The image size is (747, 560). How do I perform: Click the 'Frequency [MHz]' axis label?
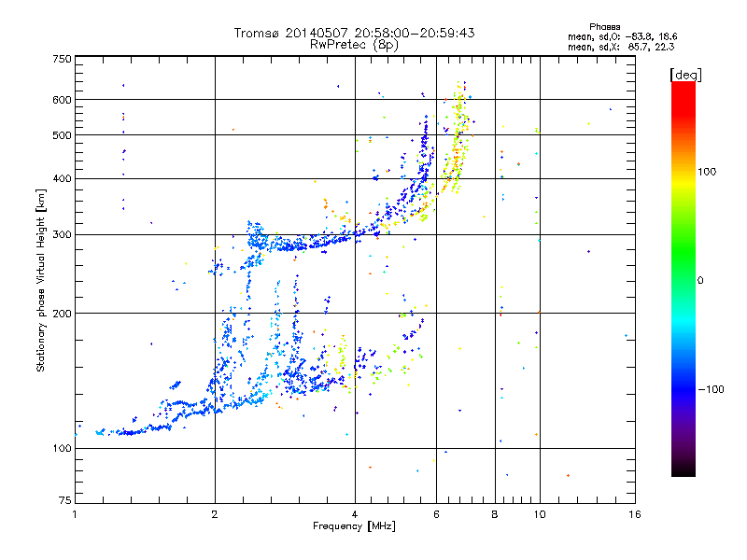pos(354,526)
